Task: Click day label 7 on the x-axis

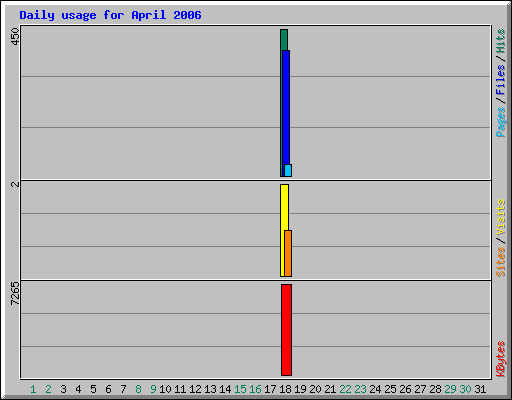Action: (x=123, y=389)
